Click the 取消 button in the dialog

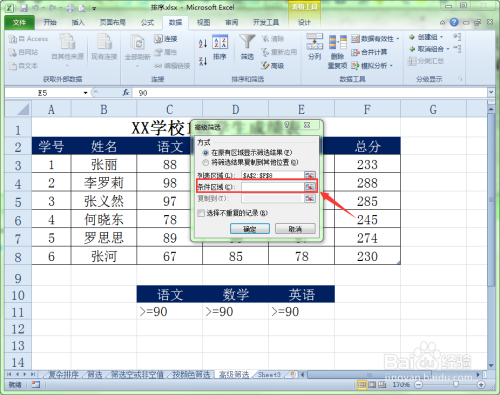click(x=295, y=229)
